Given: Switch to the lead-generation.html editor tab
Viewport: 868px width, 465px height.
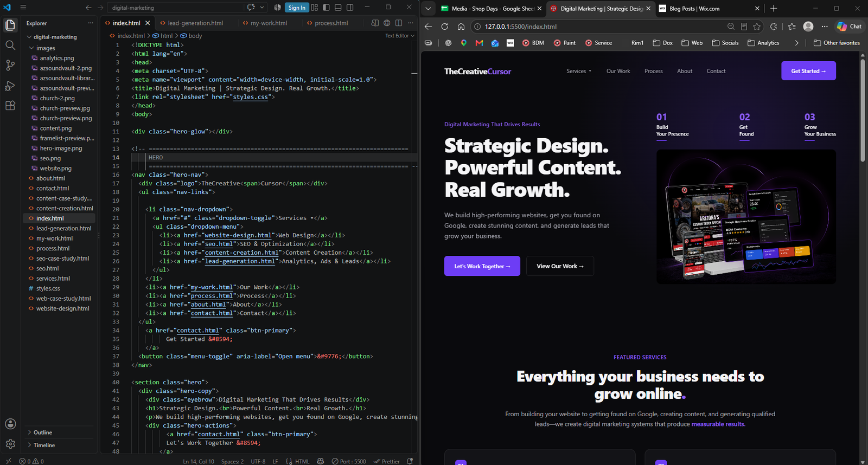Looking at the screenshot, I should (195, 23).
